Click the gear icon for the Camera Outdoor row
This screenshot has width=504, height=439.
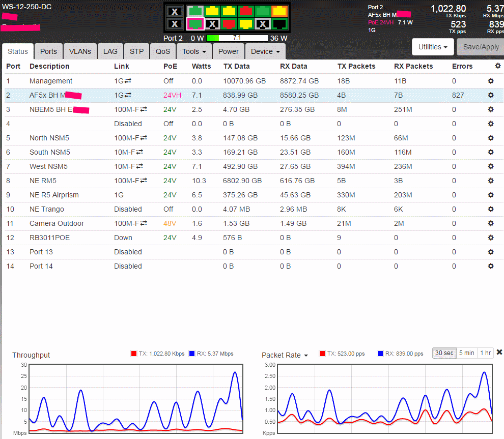tap(491, 223)
